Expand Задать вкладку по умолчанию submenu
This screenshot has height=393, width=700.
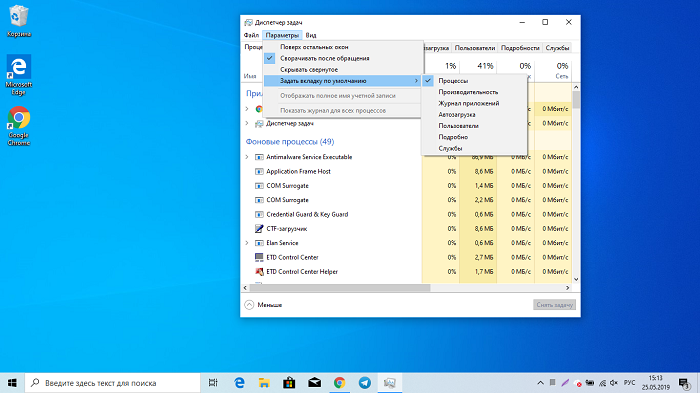[x=342, y=81]
